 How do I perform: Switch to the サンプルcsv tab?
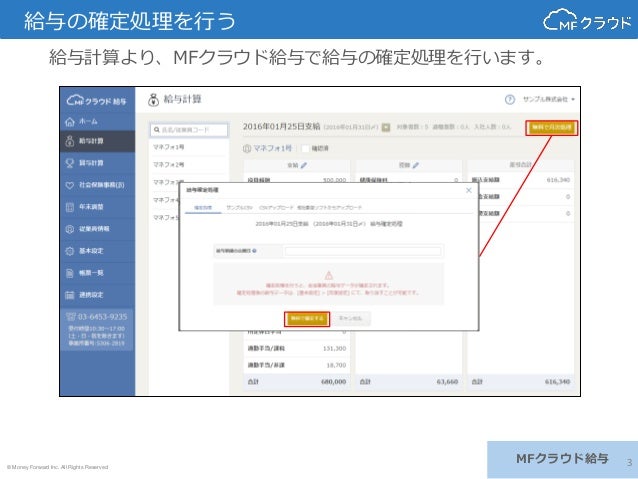[240, 208]
